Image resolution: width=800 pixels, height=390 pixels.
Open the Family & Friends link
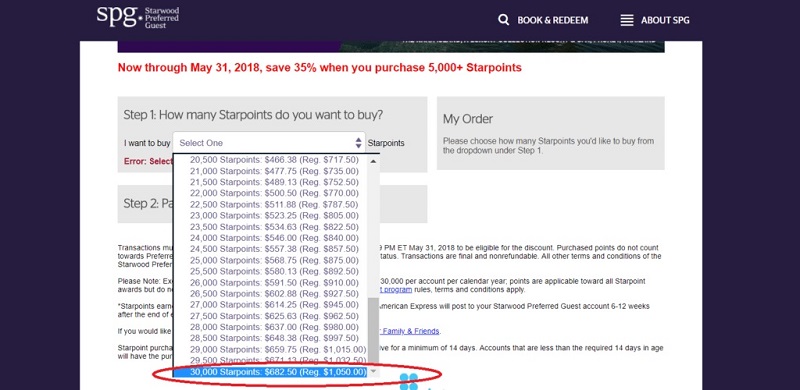coord(410,331)
